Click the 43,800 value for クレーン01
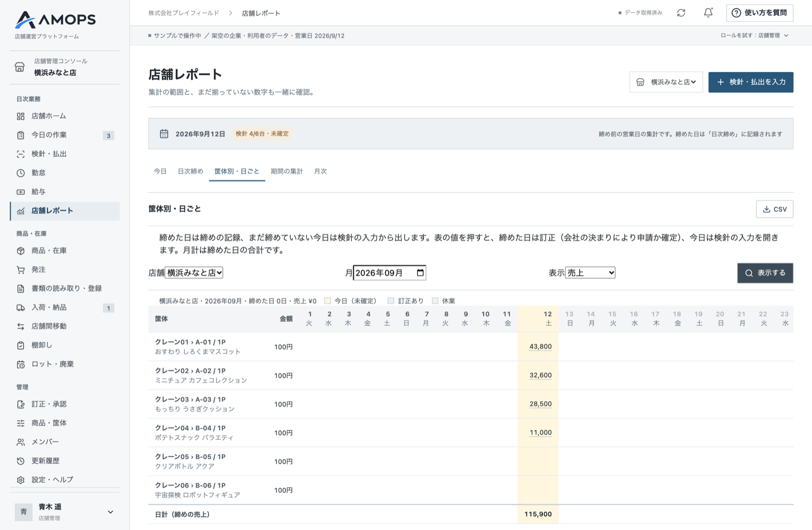 (x=540, y=347)
